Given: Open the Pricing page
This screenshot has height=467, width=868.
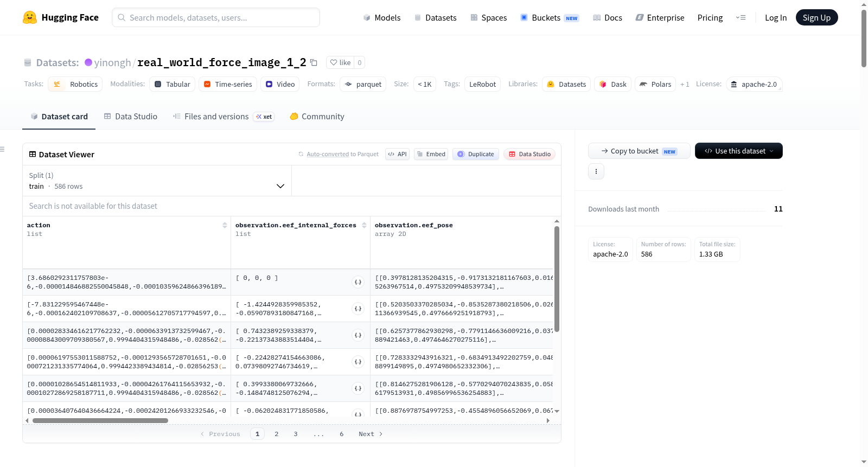Looking at the screenshot, I should click(710, 17).
